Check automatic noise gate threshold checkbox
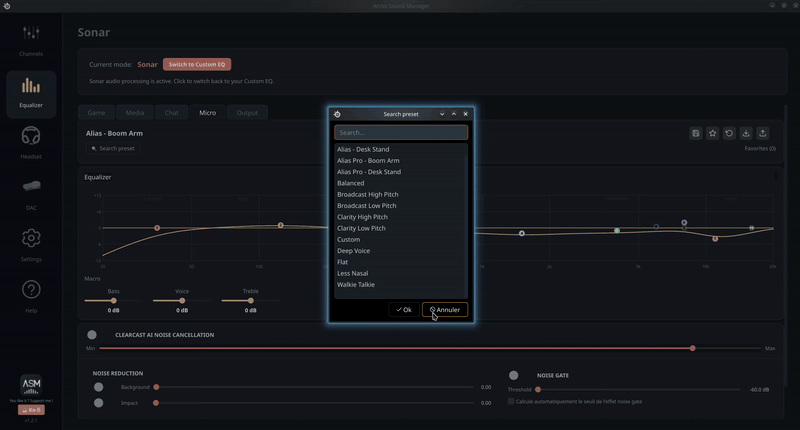This screenshot has height=430, width=800. 511,401
